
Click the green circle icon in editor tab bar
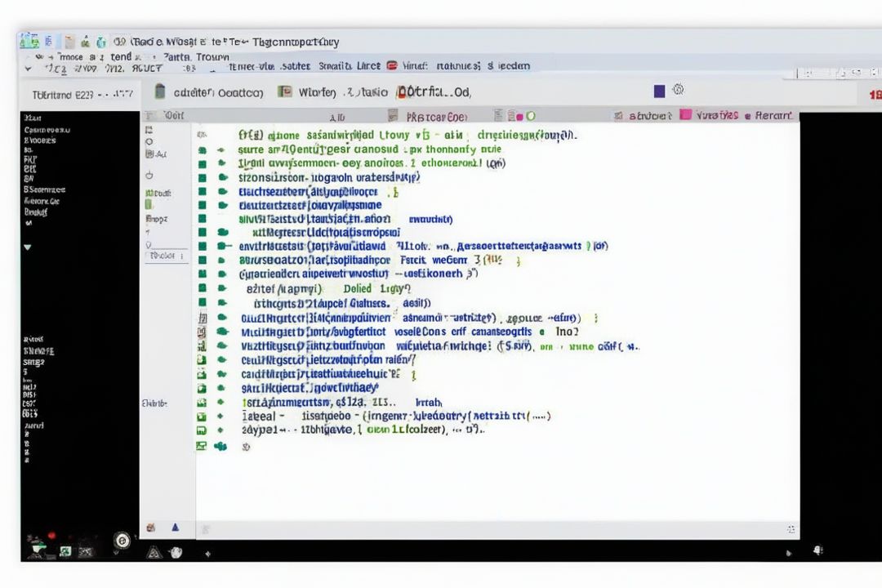tap(531, 116)
